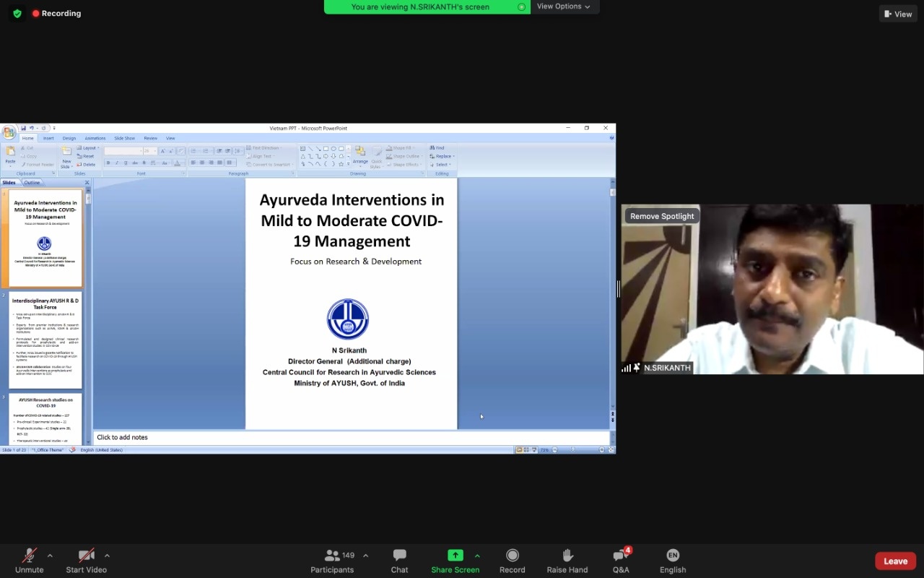This screenshot has height=578, width=924.
Task: Click the Share Screen icon
Action: 455,555
